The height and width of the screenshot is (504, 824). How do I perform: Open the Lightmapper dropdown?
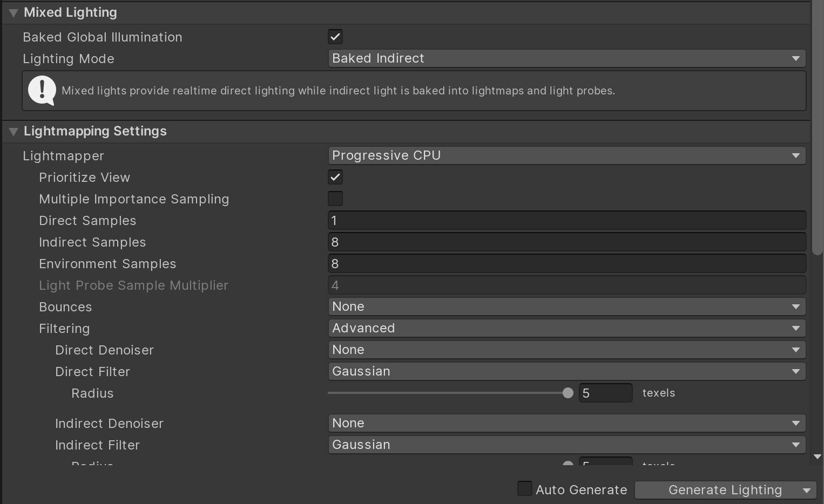pyautogui.click(x=566, y=155)
